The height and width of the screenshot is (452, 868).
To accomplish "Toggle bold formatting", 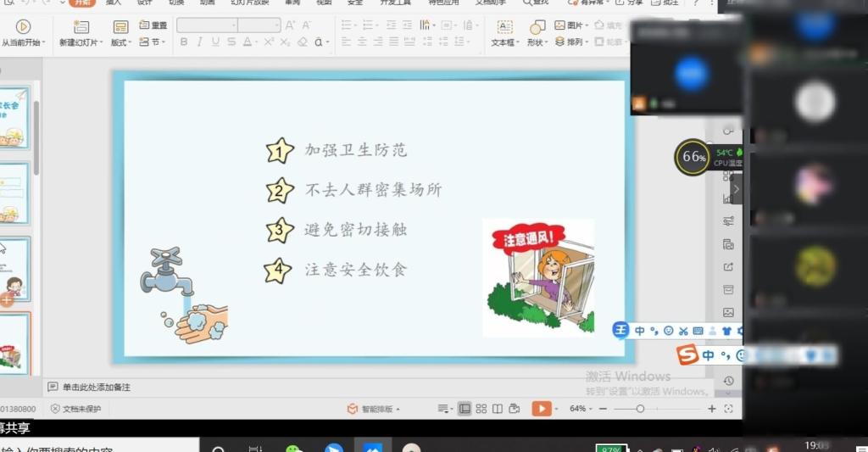I will pyautogui.click(x=184, y=42).
